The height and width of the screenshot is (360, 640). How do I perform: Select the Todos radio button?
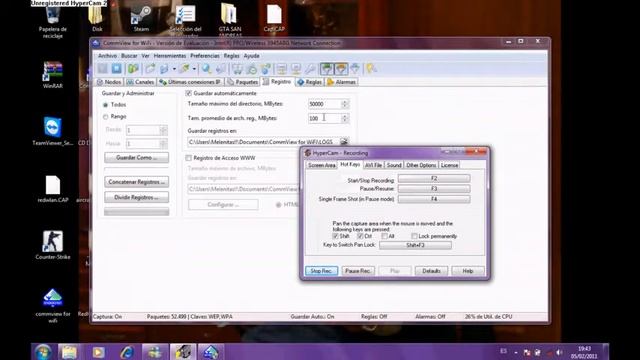pyautogui.click(x=105, y=105)
